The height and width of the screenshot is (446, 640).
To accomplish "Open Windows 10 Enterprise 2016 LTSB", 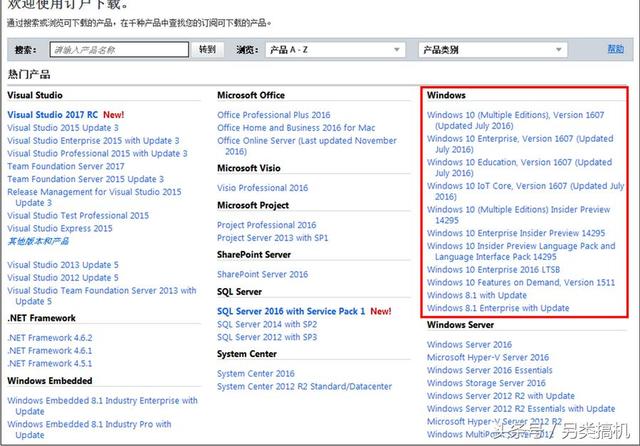I will (x=493, y=270).
